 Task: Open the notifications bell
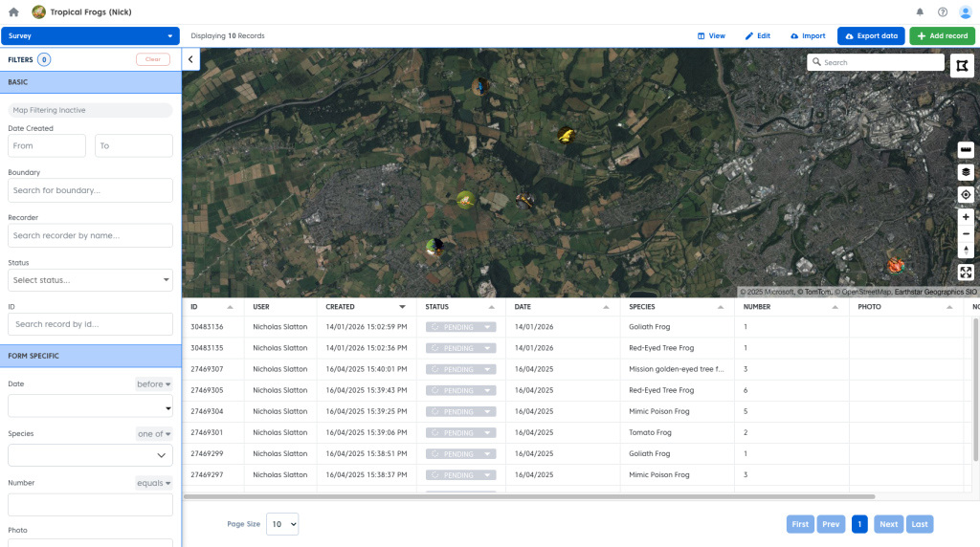point(920,12)
